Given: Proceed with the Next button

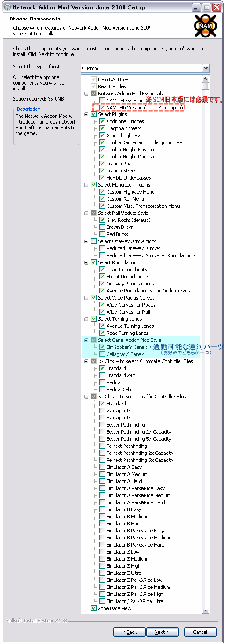Looking at the screenshot, I should point(162,632).
